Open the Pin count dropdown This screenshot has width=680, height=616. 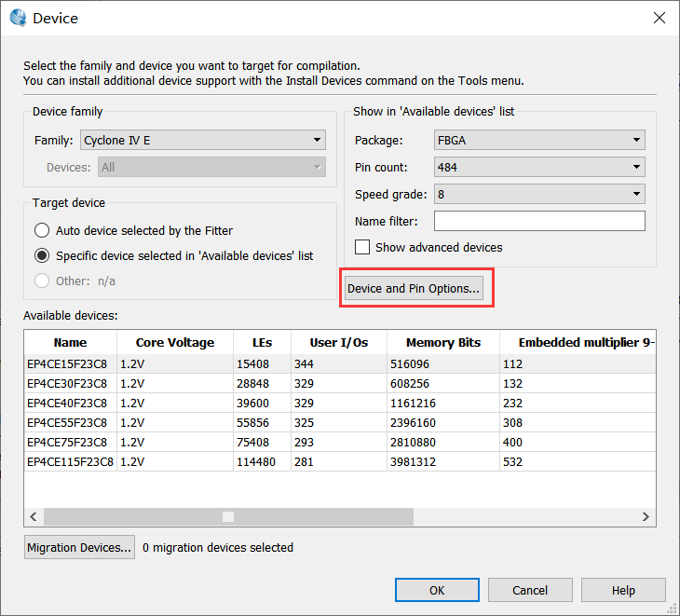[x=539, y=168]
